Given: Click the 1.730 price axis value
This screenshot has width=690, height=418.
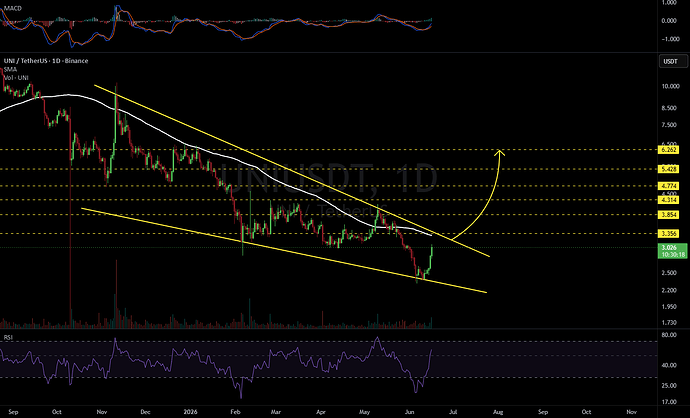Looking at the screenshot, I should click(670, 323).
